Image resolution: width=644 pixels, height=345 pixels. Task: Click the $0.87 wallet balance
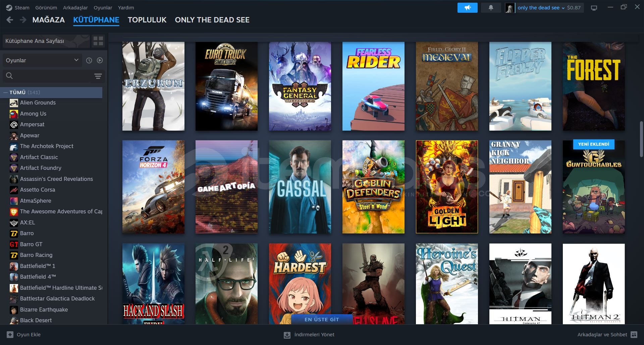[574, 8]
